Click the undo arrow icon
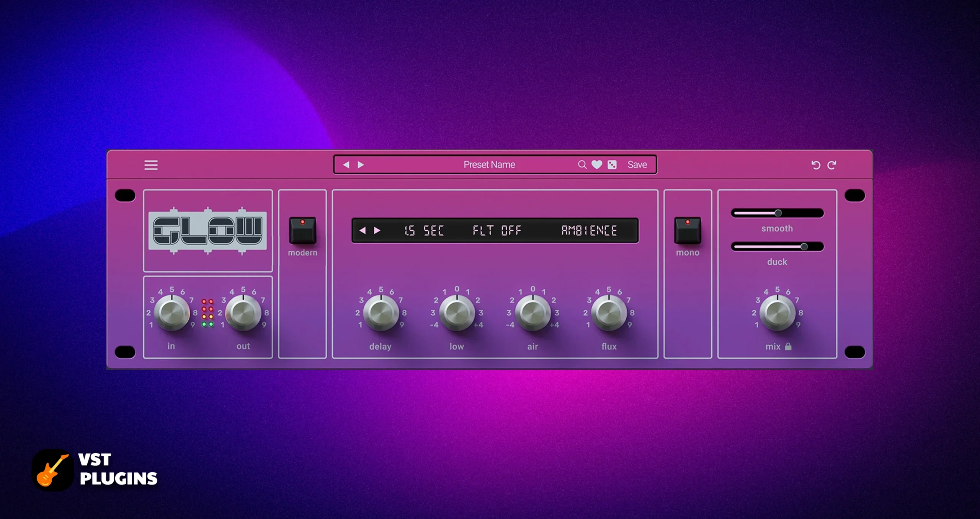 (815, 165)
